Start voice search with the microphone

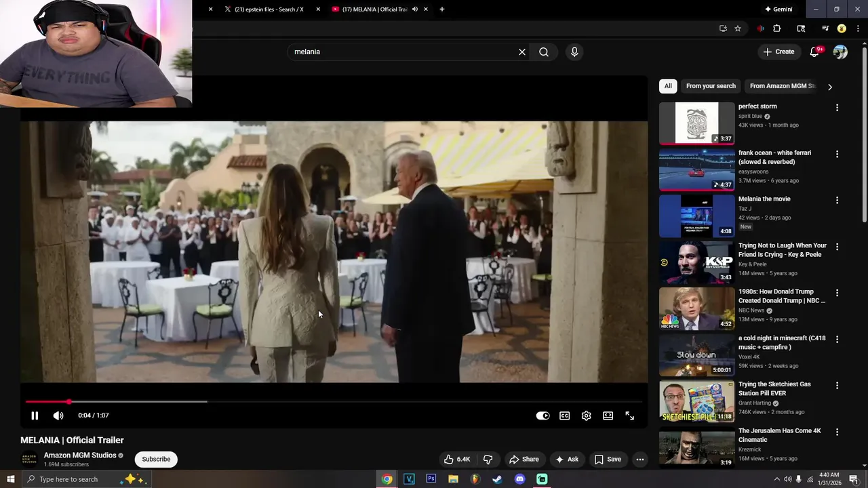pos(574,52)
